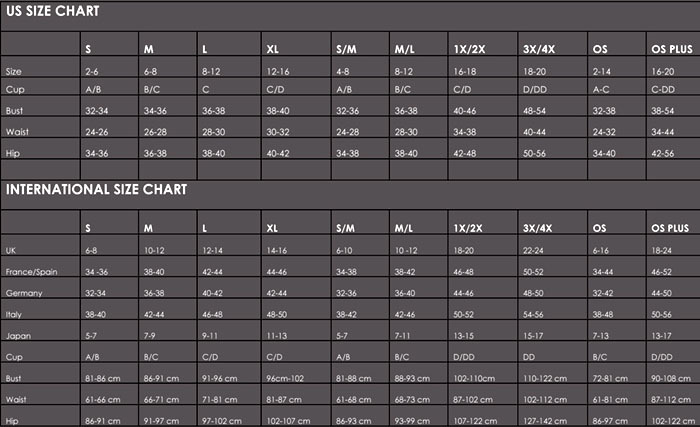Click the 96cm-102 bust cell under XL
Viewport: 700px width, 427px height.
pos(285,378)
